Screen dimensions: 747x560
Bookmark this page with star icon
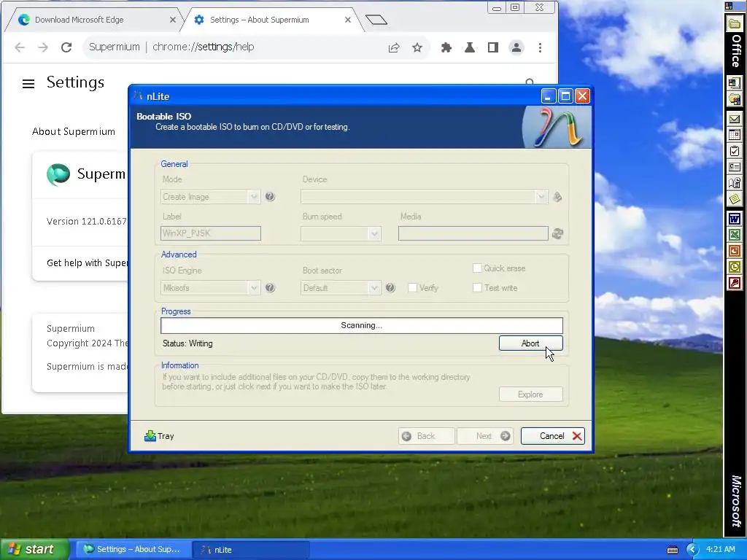coord(417,47)
